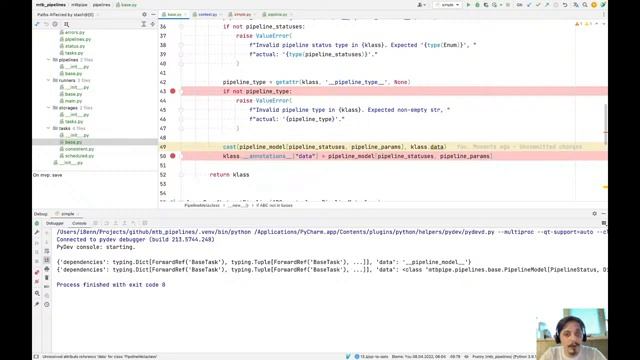Print console output with the printer icon
Screen dimensions: 640x360
[x=47, y=269]
